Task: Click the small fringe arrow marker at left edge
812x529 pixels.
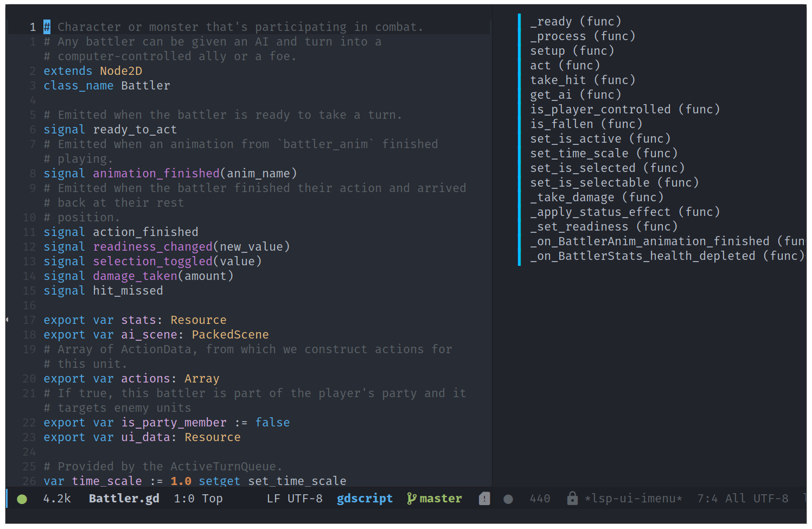Action: tap(7, 320)
